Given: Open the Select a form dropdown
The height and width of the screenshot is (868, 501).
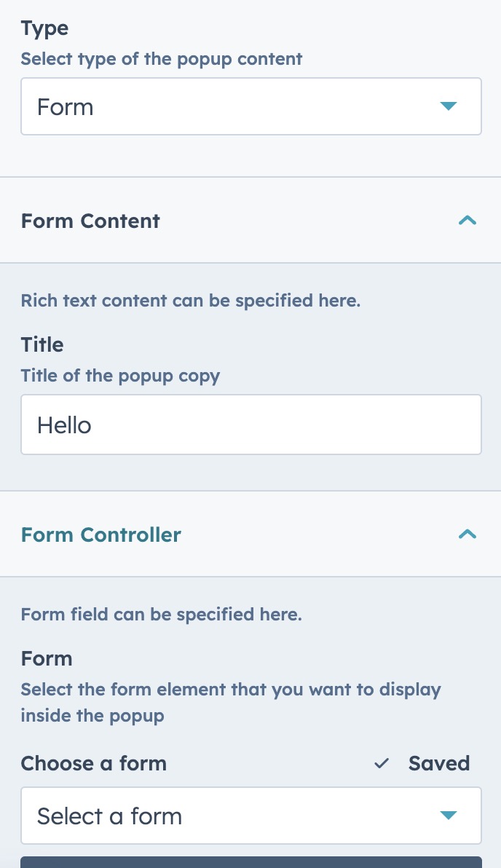Looking at the screenshot, I should tap(250, 816).
